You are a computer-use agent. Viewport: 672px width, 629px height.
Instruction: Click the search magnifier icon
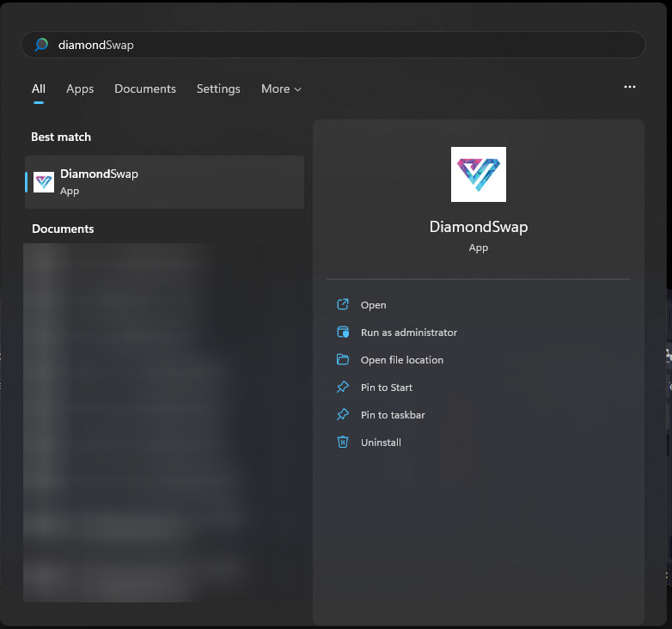pyautogui.click(x=41, y=45)
